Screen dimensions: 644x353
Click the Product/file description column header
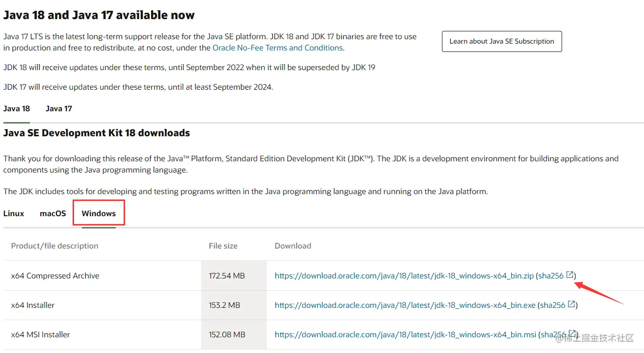(x=55, y=246)
